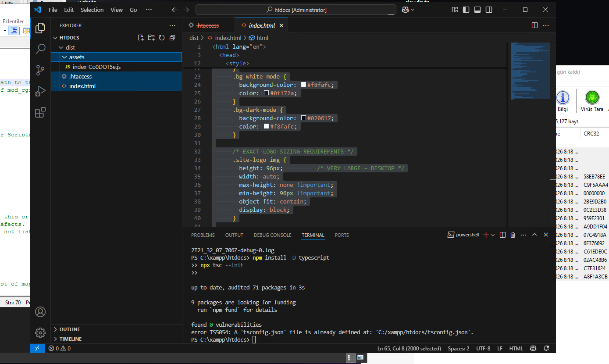609x364 pixels.
Task: Go forward with the navigation arrow
Action: 186,10
